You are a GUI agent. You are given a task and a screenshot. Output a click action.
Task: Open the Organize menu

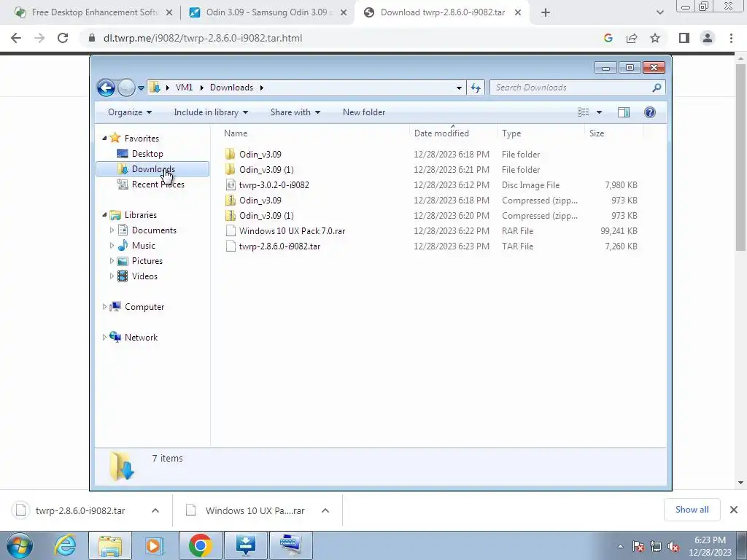click(x=130, y=112)
